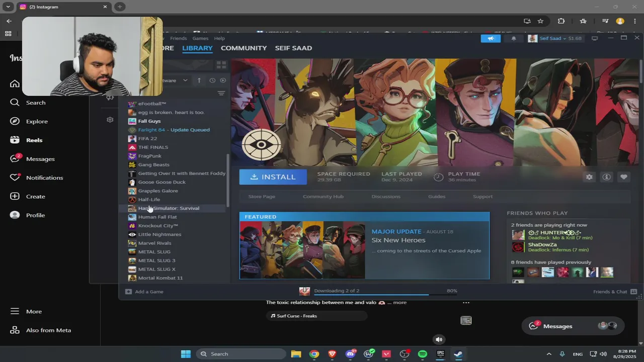Open Instagram Notifications
The height and width of the screenshot is (362, 644).
(x=38, y=177)
